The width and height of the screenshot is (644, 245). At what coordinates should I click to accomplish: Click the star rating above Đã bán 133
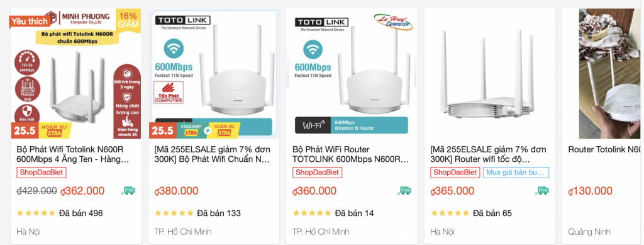(174, 213)
